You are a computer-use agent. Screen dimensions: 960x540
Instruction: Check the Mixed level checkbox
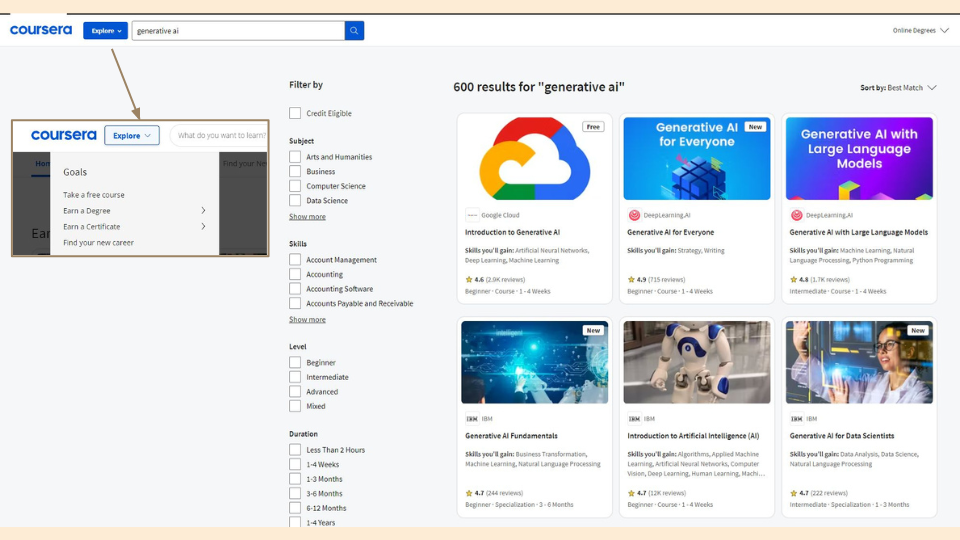[295, 406]
